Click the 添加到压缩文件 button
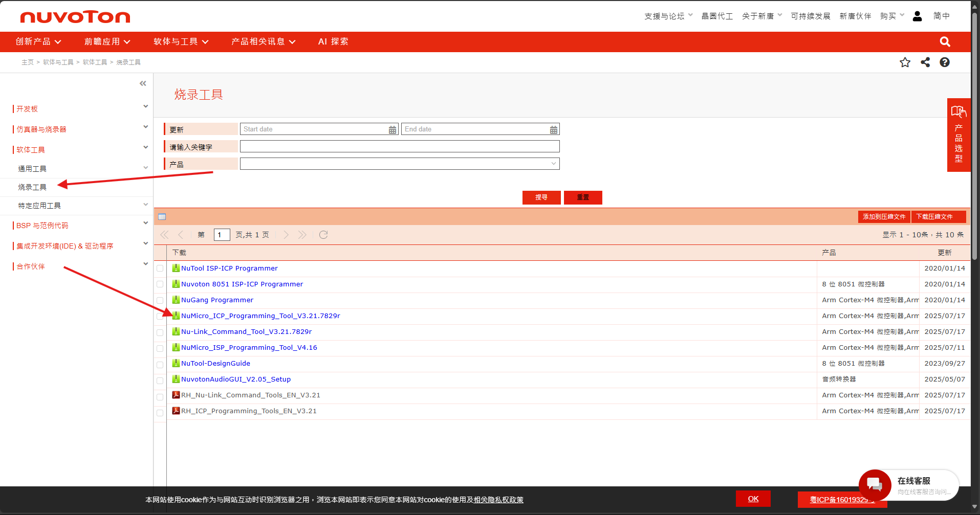Viewport: 980px width, 515px height. [x=884, y=217]
